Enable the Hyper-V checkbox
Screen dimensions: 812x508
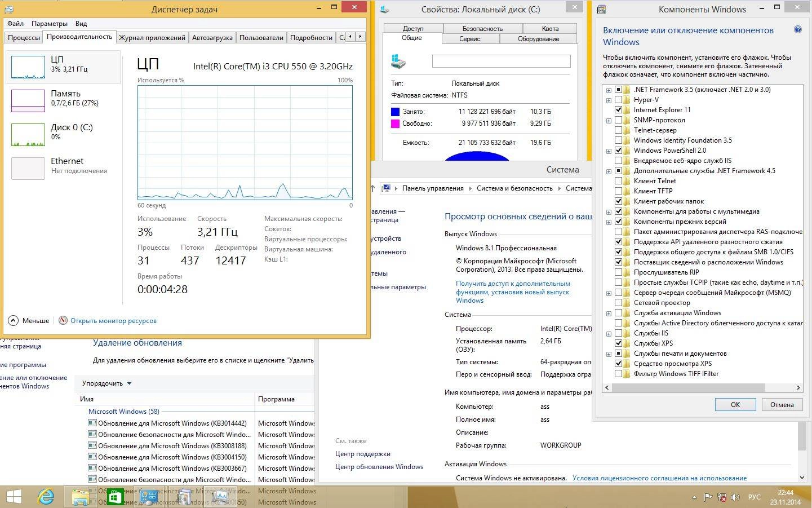point(618,100)
